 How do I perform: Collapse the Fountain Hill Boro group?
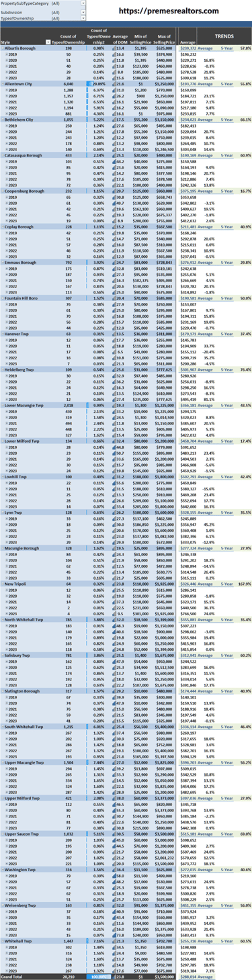click(2, 298)
